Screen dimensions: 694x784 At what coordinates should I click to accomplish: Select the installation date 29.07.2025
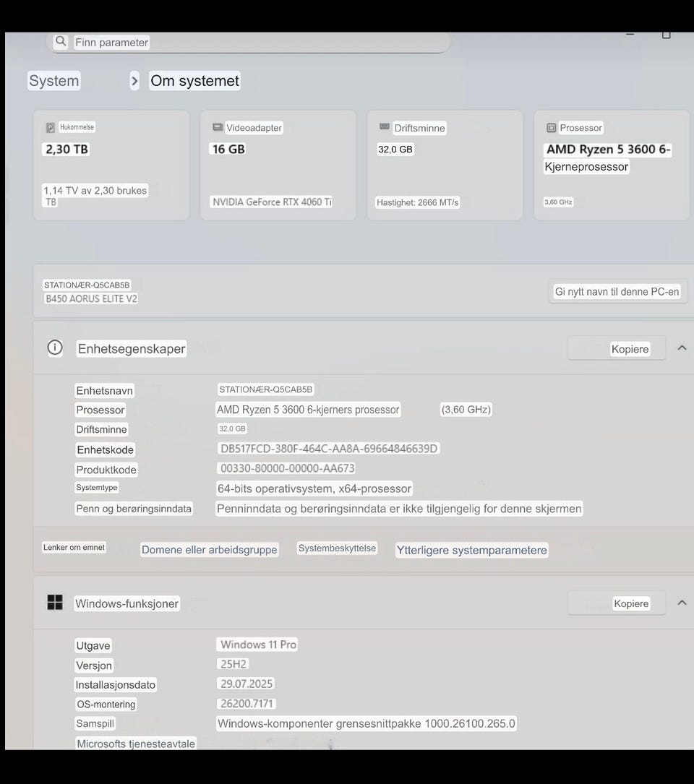(247, 684)
